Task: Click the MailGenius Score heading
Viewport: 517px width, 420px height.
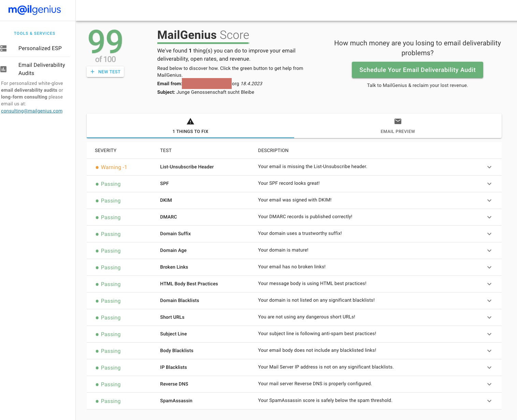Action: pyautogui.click(x=203, y=35)
